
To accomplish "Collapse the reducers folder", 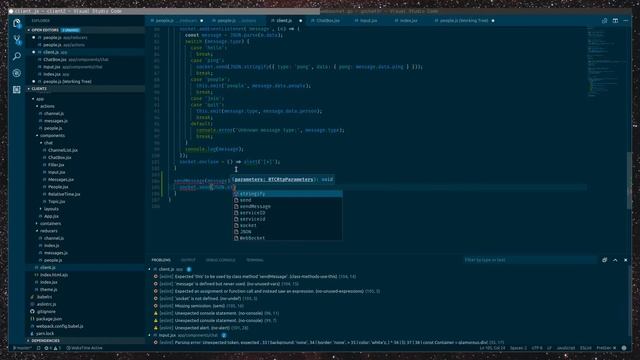I will (37, 231).
